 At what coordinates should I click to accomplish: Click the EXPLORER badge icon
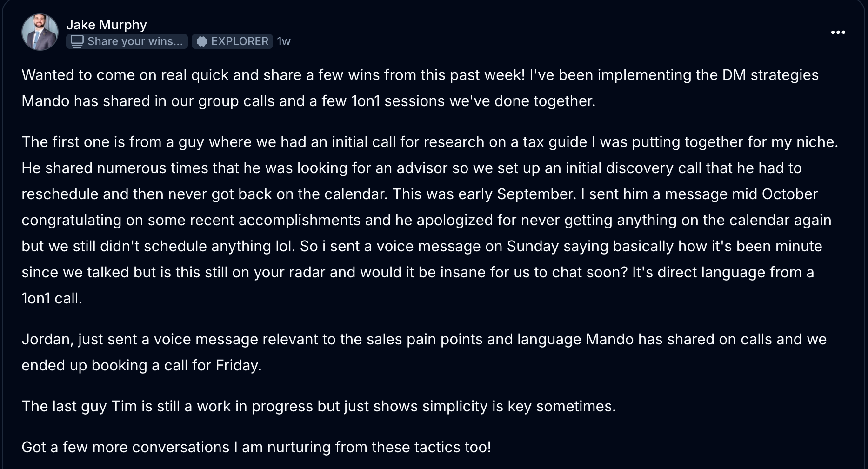[x=202, y=41]
